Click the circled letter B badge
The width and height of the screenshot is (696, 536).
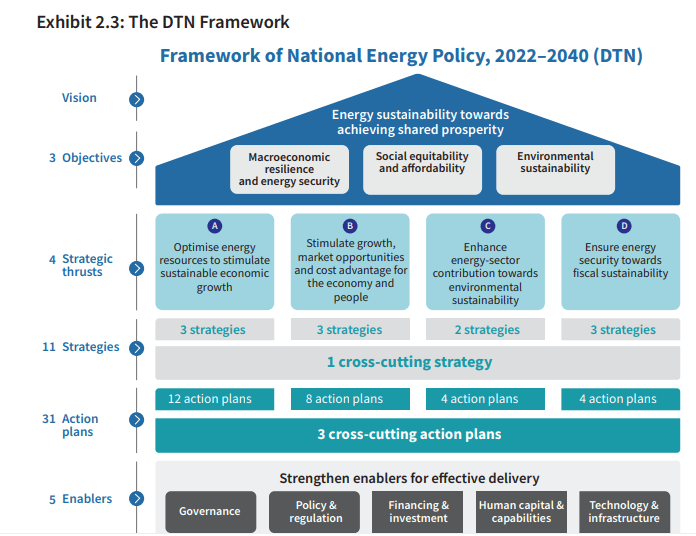pos(350,226)
